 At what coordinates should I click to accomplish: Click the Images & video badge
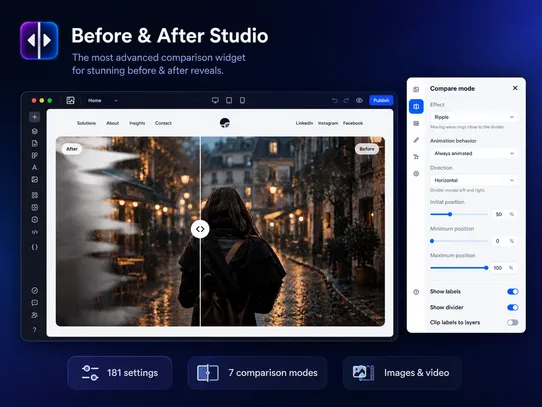click(402, 373)
